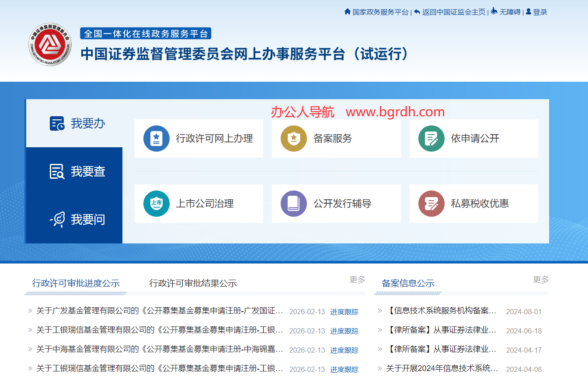Screen dimensions: 588x378
Task: Open 关于广发基金管理有限公司 fund registration notice
Action: (x=160, y=311)
